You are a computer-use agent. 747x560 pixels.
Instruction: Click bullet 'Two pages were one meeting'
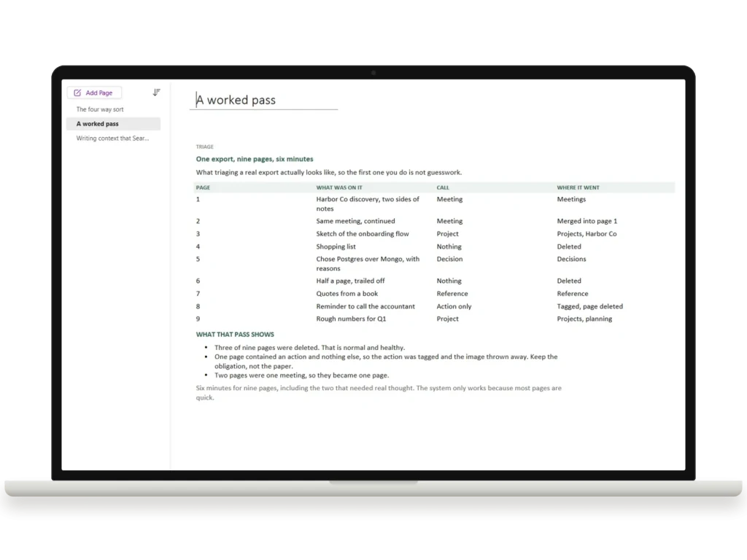point(301,376)
